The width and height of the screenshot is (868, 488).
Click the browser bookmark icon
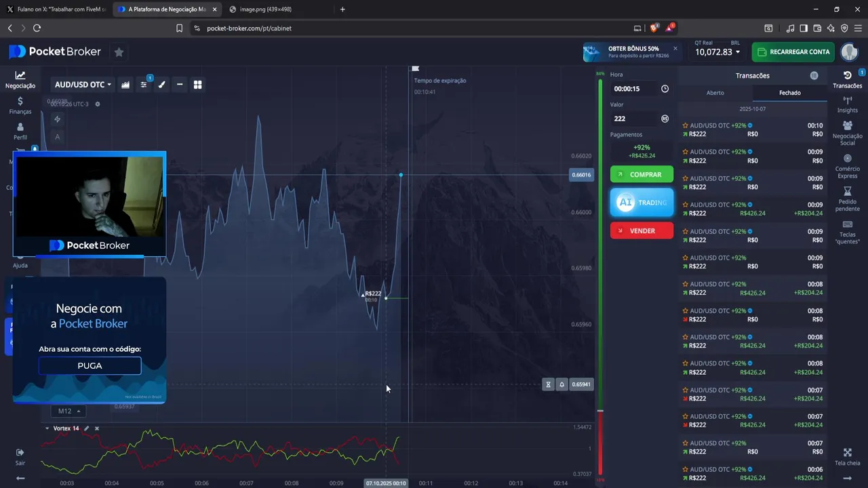(179, 28)
